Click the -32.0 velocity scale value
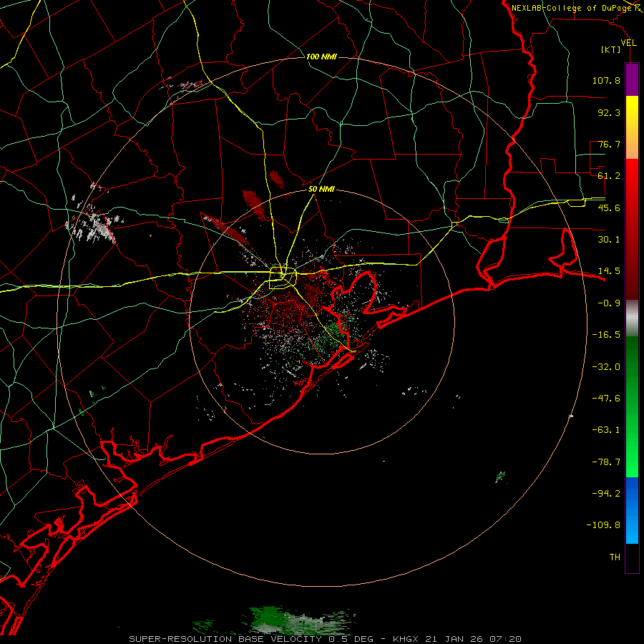 606,367
